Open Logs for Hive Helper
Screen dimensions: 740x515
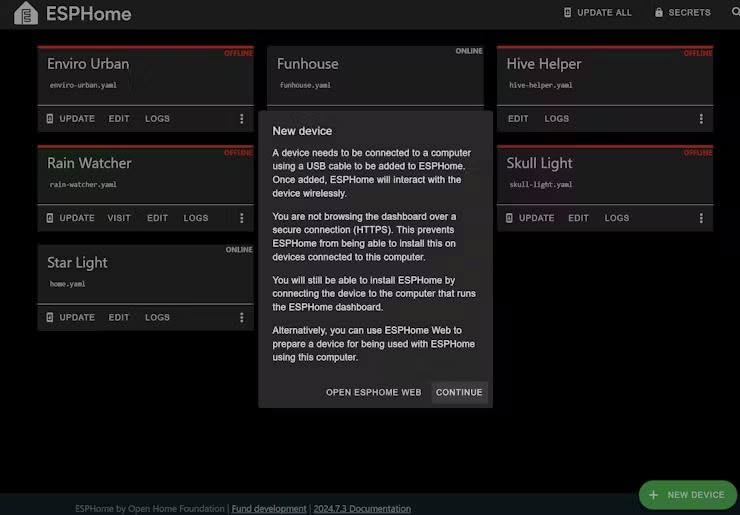556,118
